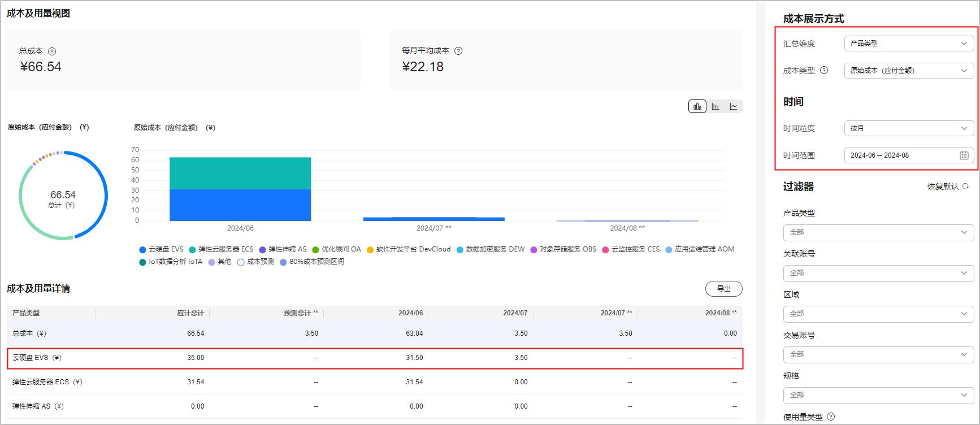
Task: Click the ¥22.18 monthly average cost figure
Action: point(423,67)
